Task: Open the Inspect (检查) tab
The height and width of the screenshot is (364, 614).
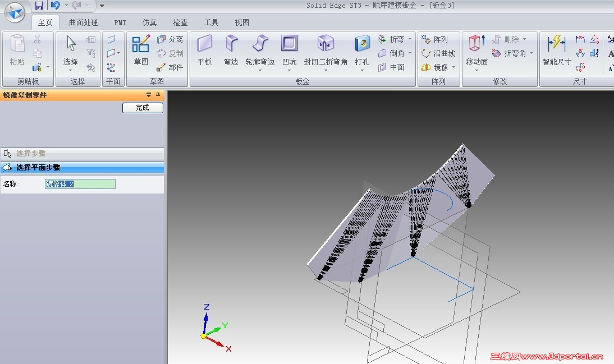Action: (181, 22)
